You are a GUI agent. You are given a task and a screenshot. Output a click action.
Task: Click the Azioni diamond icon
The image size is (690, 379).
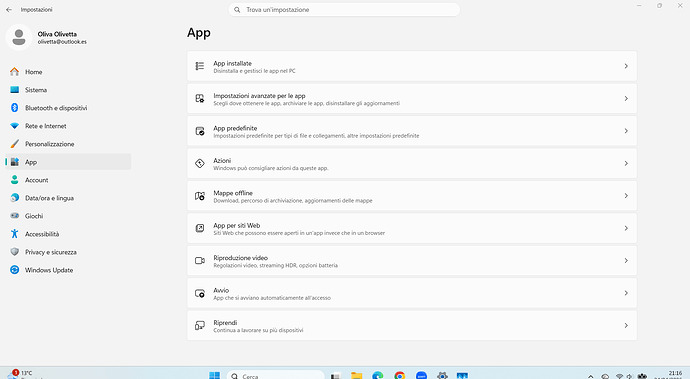pyautogui.click(x=200, y=163)
